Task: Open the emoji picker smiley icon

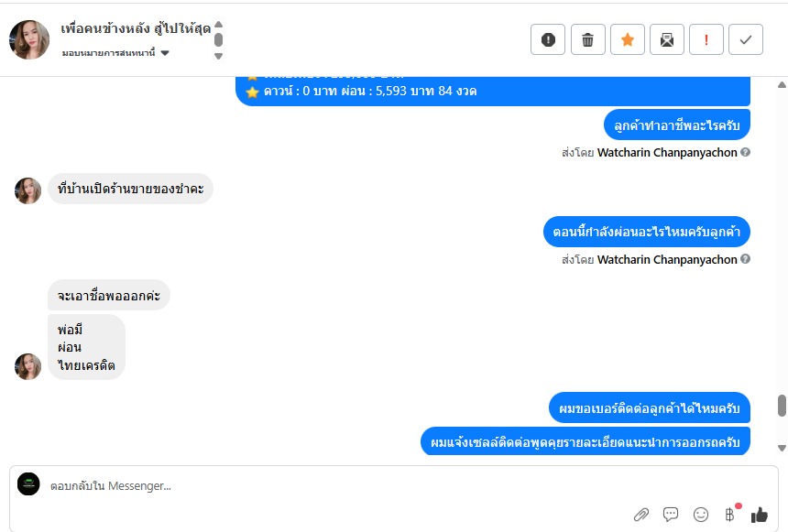Action: click(701, 515)
